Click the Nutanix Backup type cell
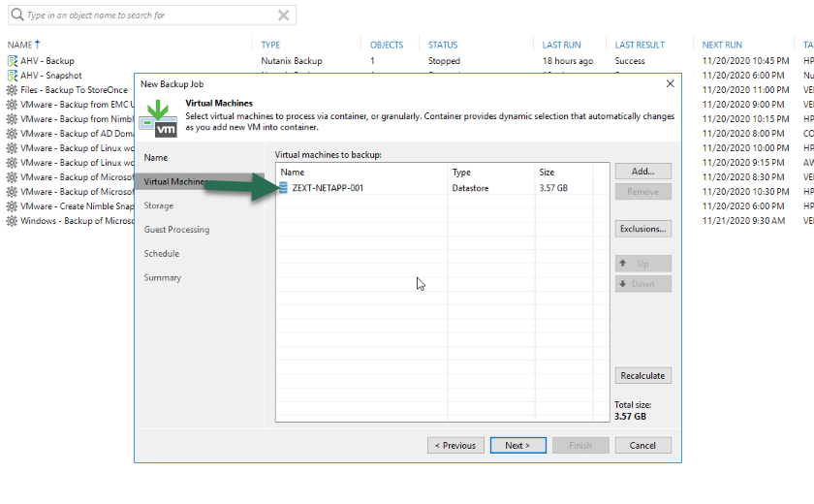Screen dimensions: 814x504 (292, 61)
